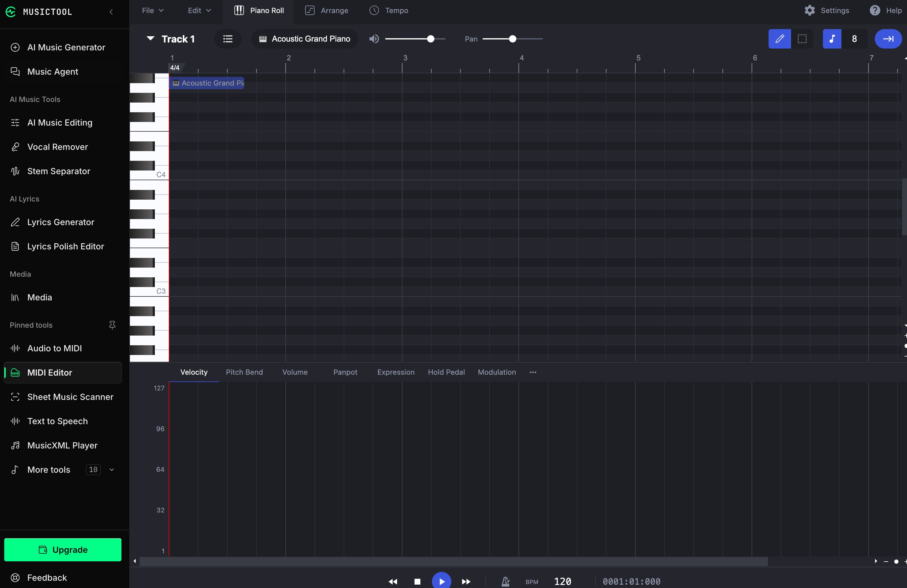This screenshot has height=588, width=907.
Task: Open the File dropdown menu
Action: (152, 10)
